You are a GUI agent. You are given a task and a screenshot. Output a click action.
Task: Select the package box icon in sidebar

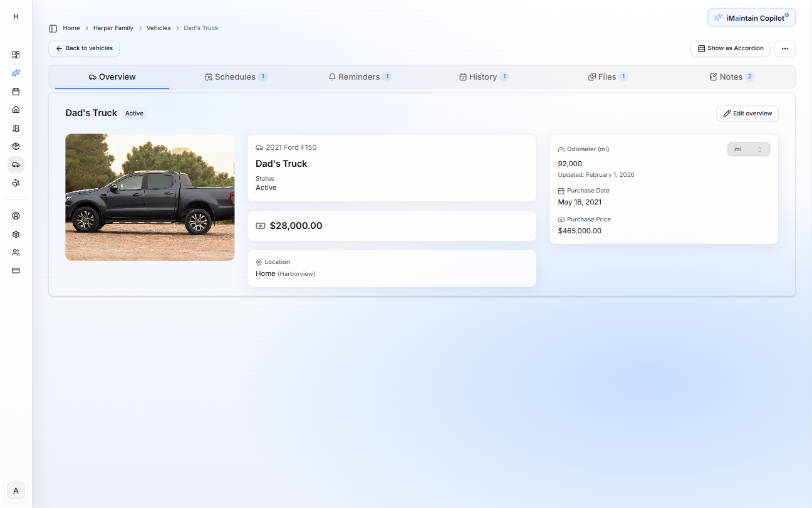16,146
